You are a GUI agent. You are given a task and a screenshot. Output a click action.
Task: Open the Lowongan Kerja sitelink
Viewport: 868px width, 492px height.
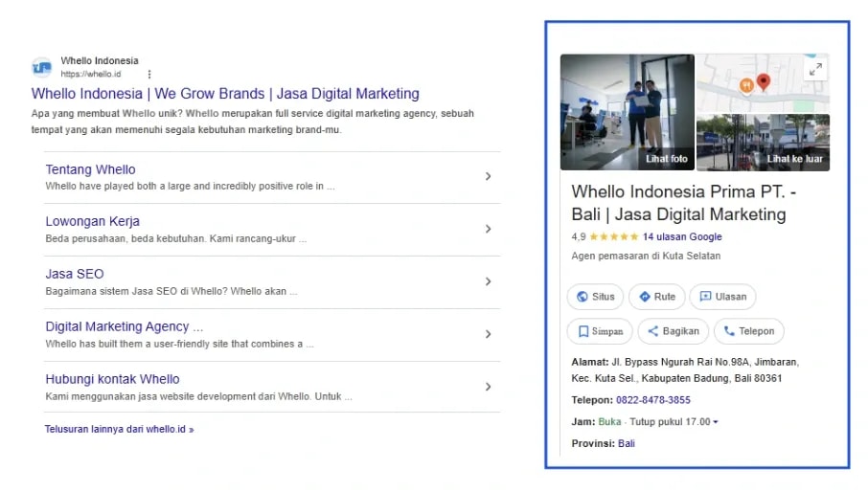click(x=92, y=221)
